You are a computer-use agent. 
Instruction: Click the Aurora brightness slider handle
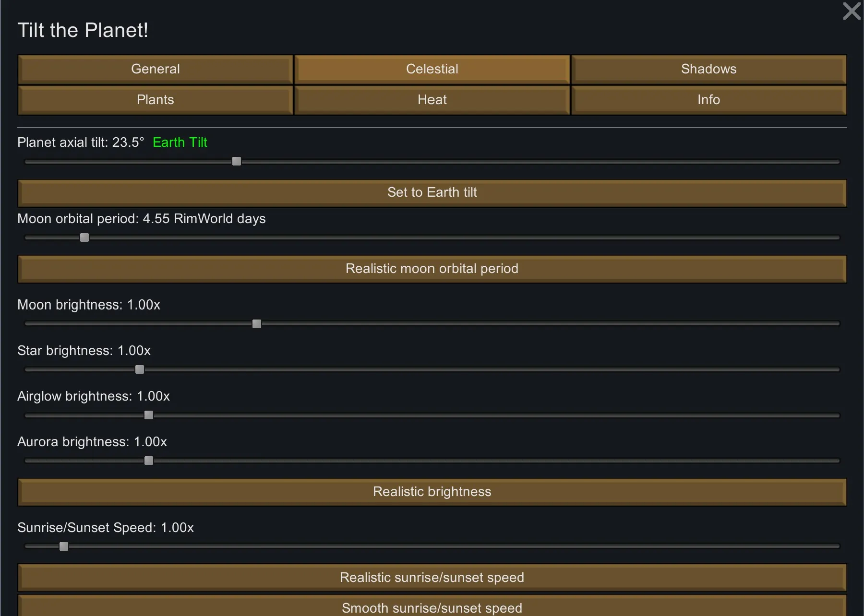149,461
